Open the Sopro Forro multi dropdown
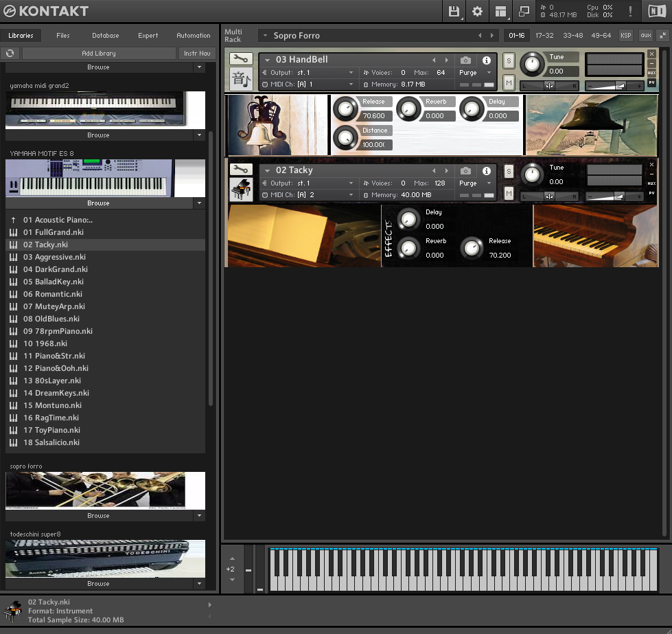The height and width of the screenshot is (634, 672). click(x=265, y=36)
